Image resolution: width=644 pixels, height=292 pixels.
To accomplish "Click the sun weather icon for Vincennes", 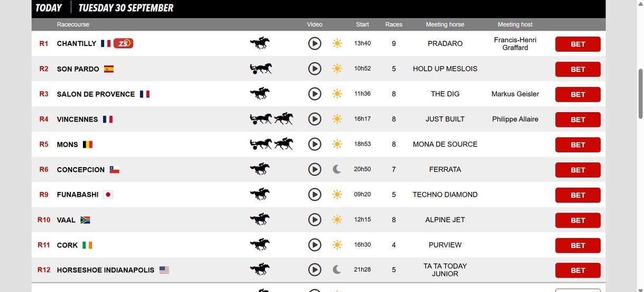I will (x=337, y=119).
